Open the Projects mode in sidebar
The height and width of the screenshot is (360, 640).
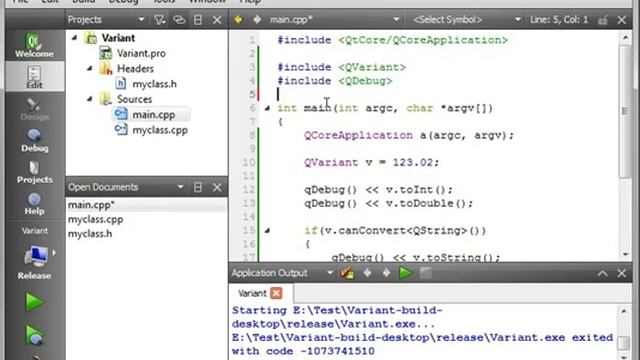34,171
